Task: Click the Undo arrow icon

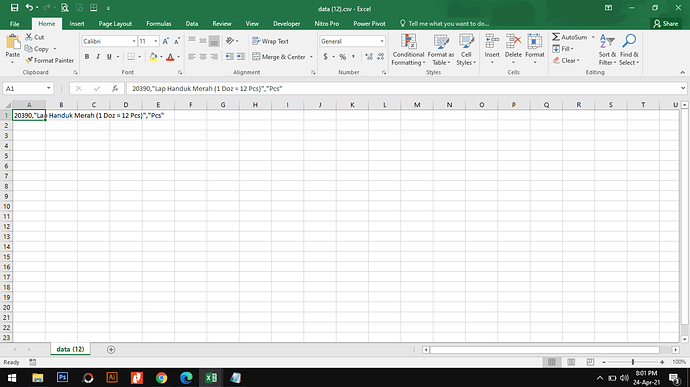Action: click(29, 8)
